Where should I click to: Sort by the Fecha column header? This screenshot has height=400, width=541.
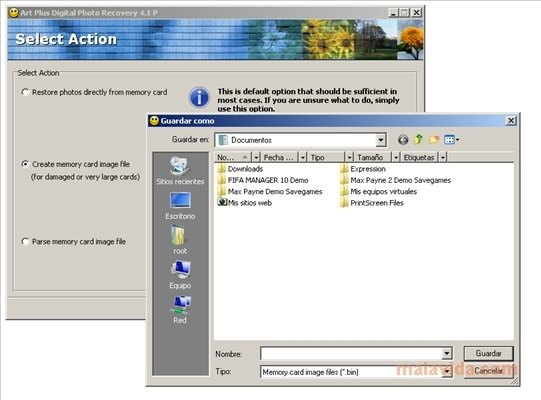point(280,157)
